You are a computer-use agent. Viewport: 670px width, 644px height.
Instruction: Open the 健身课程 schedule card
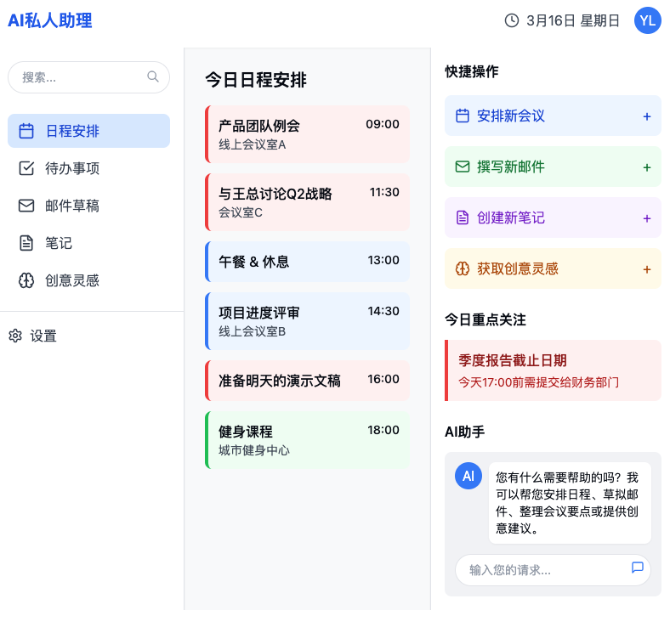point(307,440)
